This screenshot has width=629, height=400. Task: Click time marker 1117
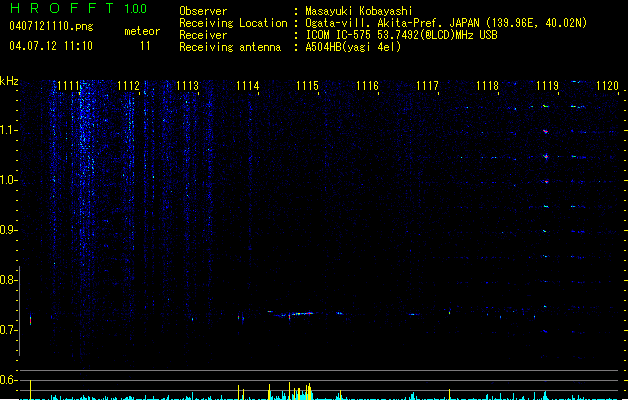(427, 86)
